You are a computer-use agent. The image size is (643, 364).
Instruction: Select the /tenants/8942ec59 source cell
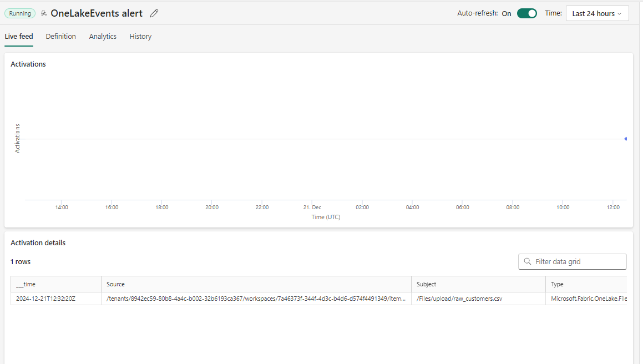256,299
